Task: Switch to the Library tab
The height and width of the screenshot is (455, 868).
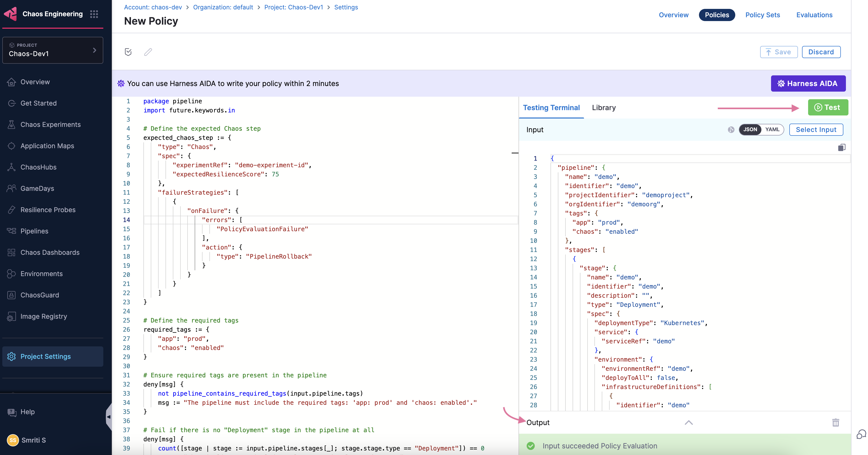Action: tap(604, 108)
